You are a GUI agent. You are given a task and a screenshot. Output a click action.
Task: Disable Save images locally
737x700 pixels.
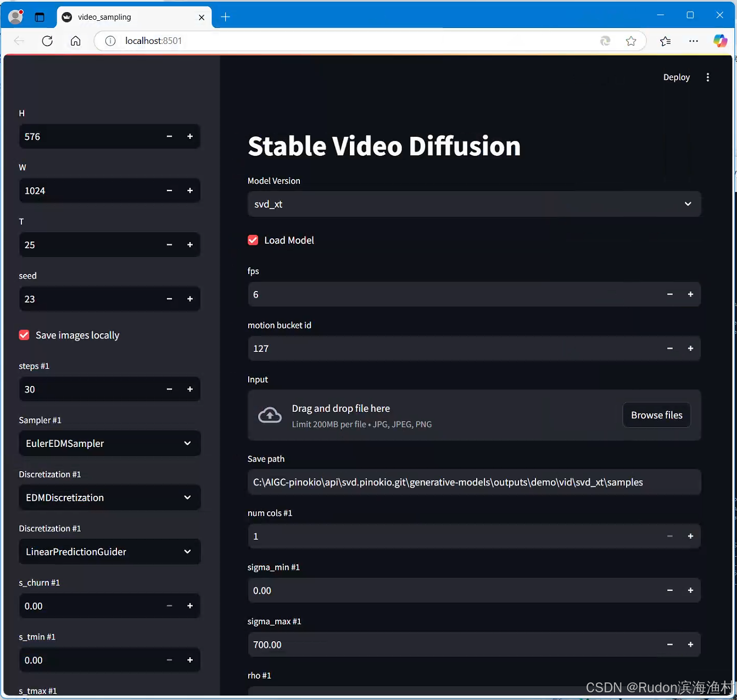24,335
